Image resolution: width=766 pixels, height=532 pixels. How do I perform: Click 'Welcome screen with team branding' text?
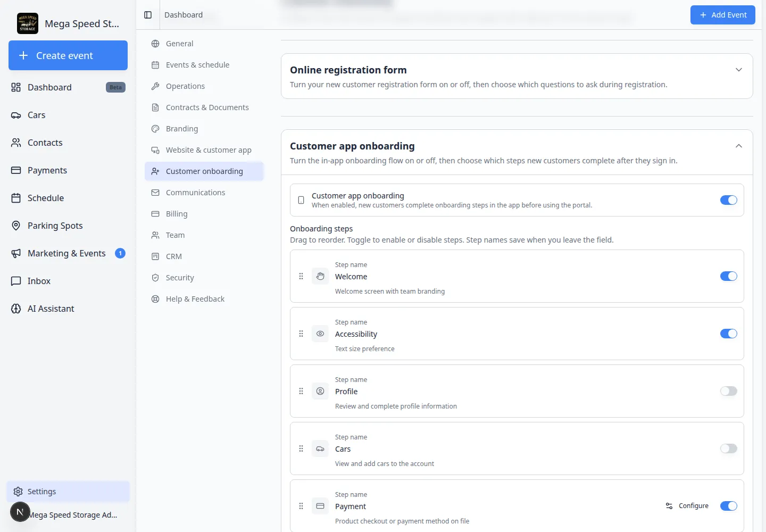click(390, 292)
